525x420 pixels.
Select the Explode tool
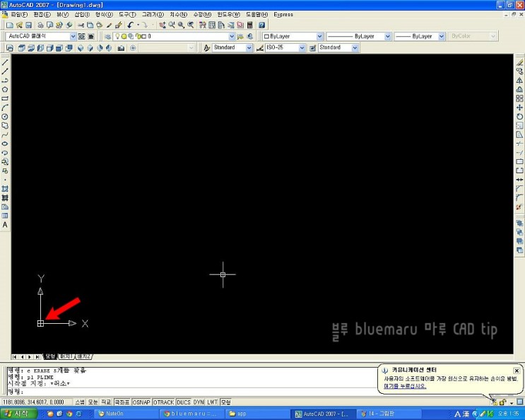point(519,207)
